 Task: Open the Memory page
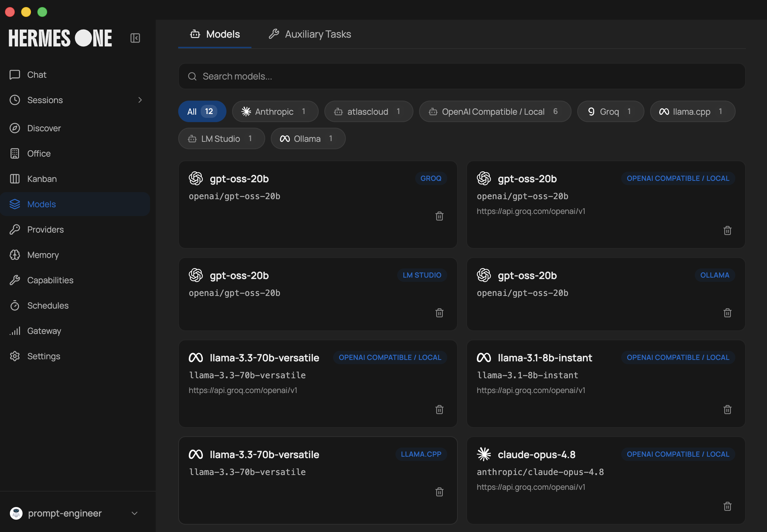pyautogui.click(x=75, y=255)
